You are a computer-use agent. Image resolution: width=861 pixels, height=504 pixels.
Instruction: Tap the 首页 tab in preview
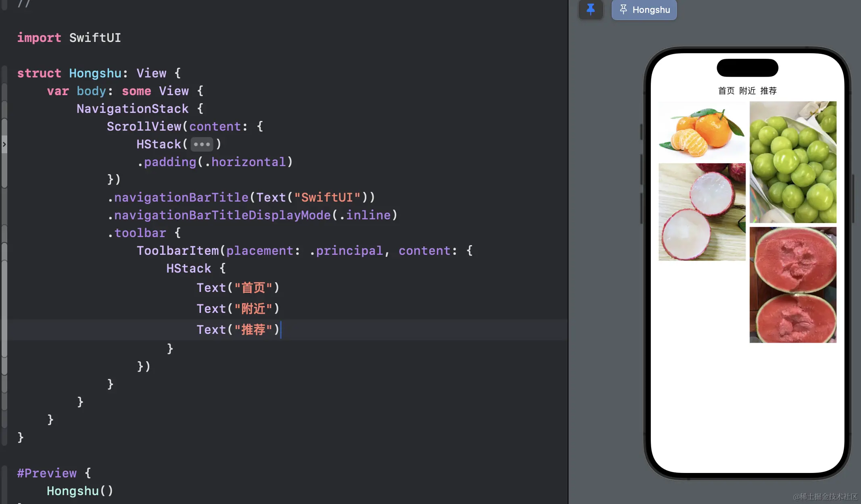click(x=726, y=91)
